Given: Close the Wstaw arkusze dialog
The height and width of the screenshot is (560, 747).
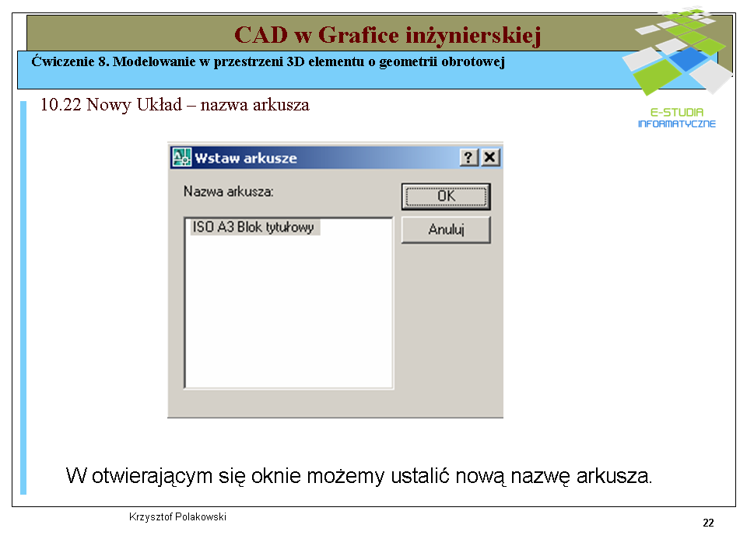Looking at the screenshot, I should [489, 157].
